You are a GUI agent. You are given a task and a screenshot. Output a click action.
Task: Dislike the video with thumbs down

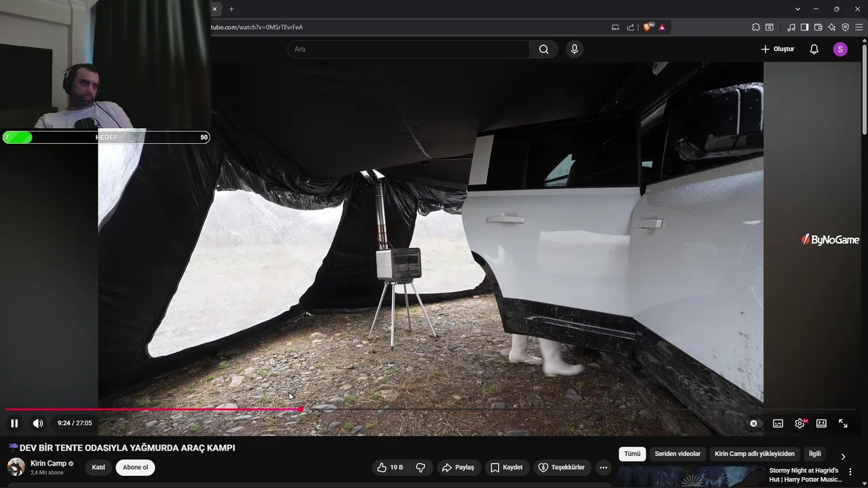click(x=420, y=467)
